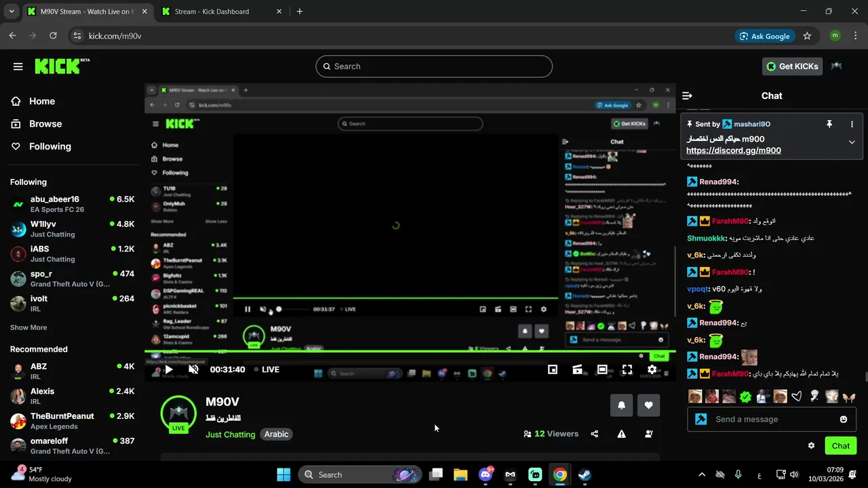
Task: Bookmark this page with star
Action: pos(807,36)
